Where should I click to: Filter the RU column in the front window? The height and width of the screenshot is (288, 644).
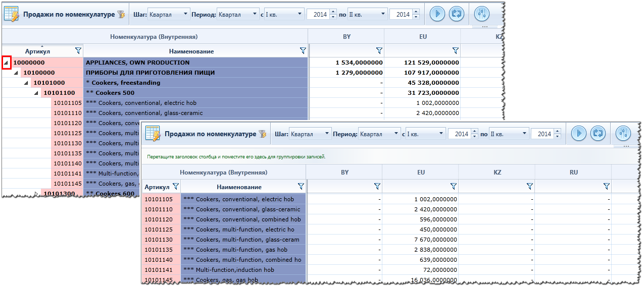606,186
